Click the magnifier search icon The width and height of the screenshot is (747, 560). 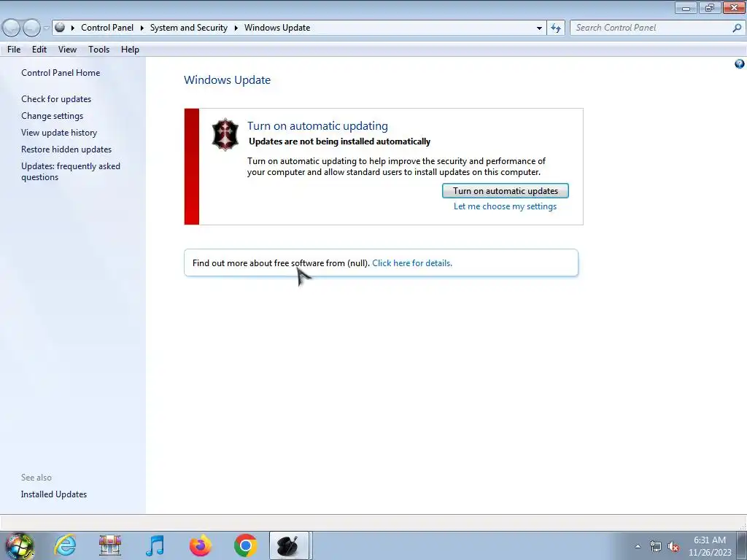coord(737,28)
